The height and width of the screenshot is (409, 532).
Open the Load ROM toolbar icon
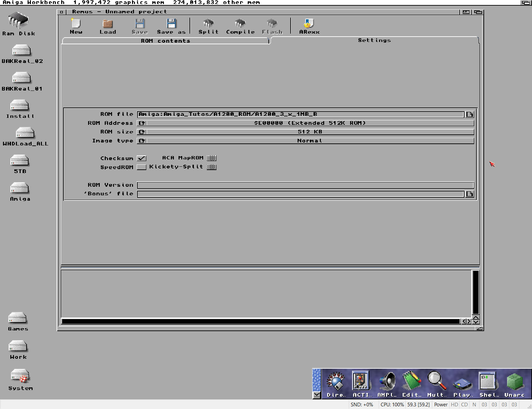tap(108, 26)
